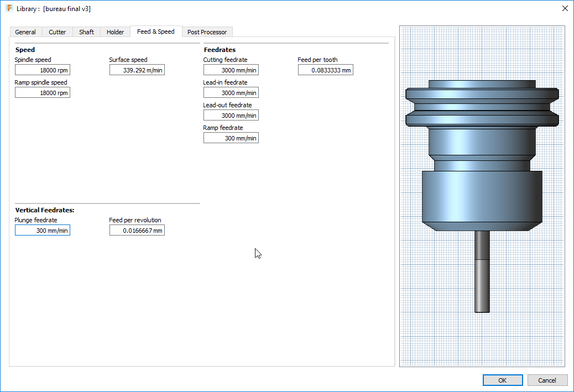Click the Feedrates section heading
Viewport: 574px width, 392px height.
(x=220, y=50)
